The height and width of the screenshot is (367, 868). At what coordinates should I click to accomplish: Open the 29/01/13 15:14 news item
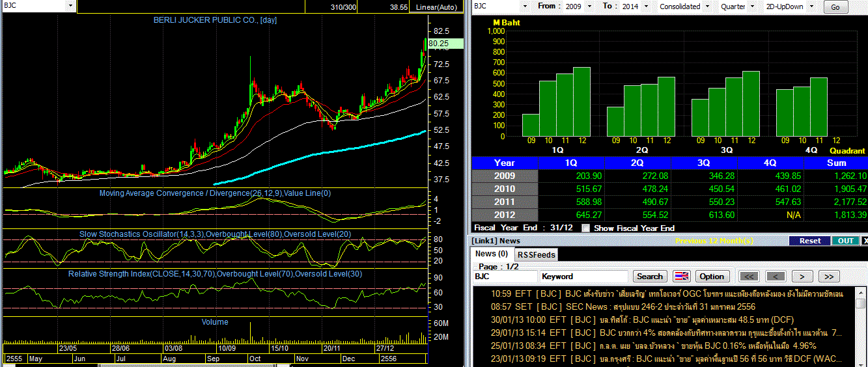click(666, 333)
